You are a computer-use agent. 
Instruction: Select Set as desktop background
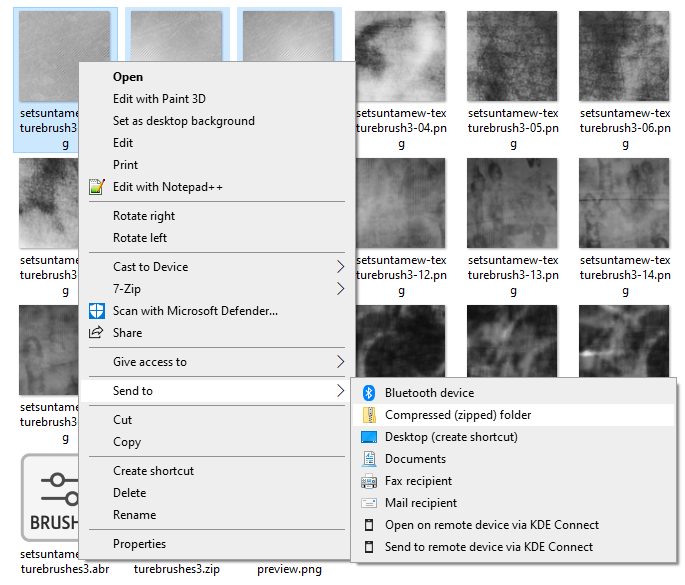coord(183,121)
